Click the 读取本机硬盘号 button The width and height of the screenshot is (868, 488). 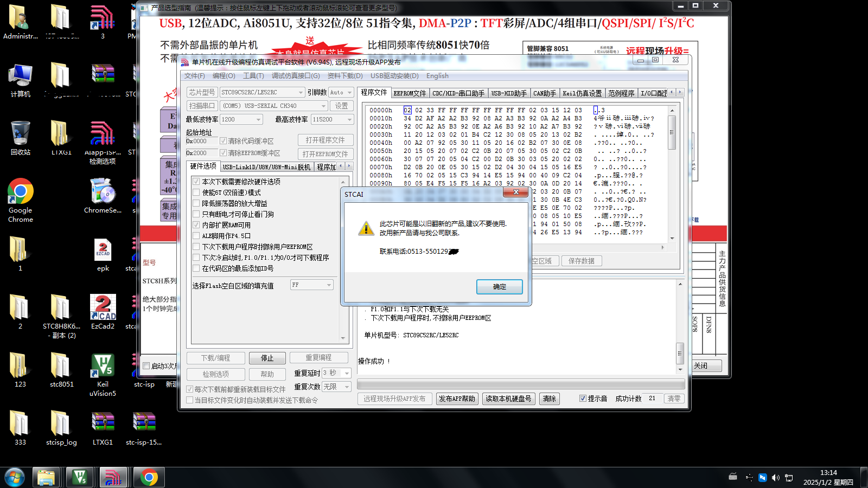pos(508,399)
